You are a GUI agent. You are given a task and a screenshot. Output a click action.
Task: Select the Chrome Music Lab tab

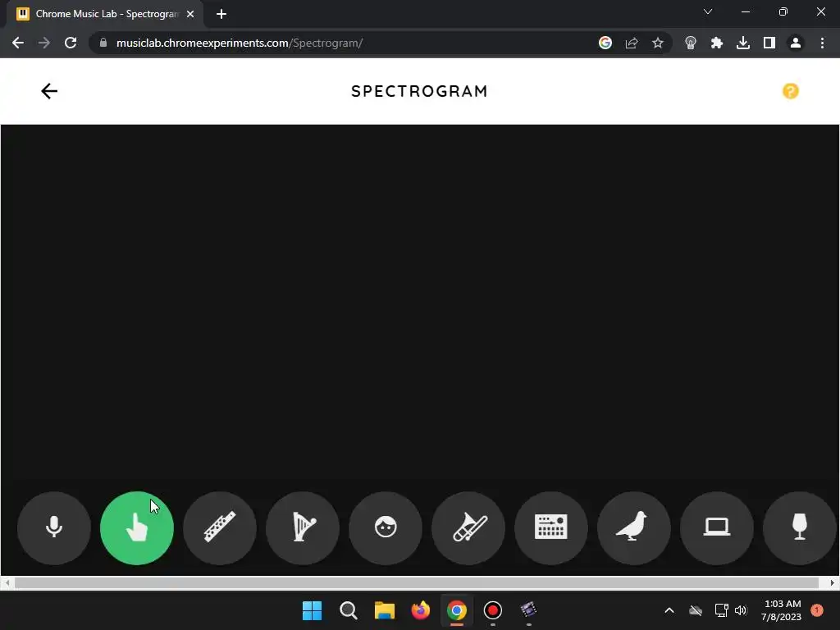(104, 14)
